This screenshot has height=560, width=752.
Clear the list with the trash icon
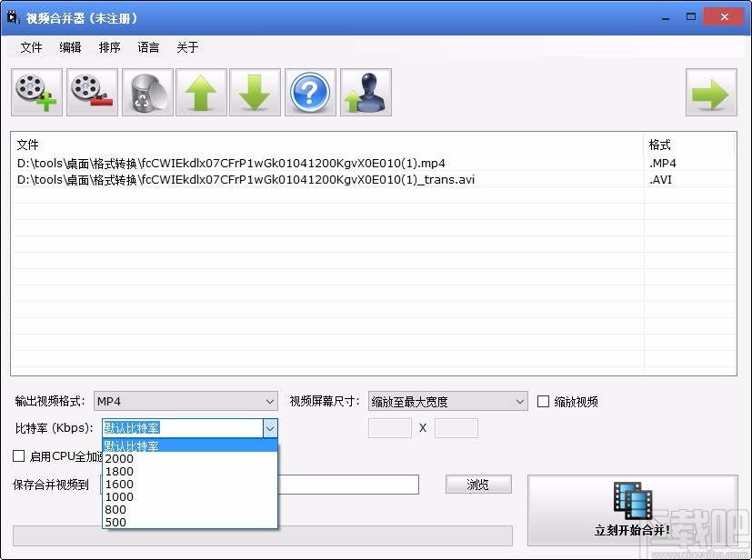click(146, 92)
